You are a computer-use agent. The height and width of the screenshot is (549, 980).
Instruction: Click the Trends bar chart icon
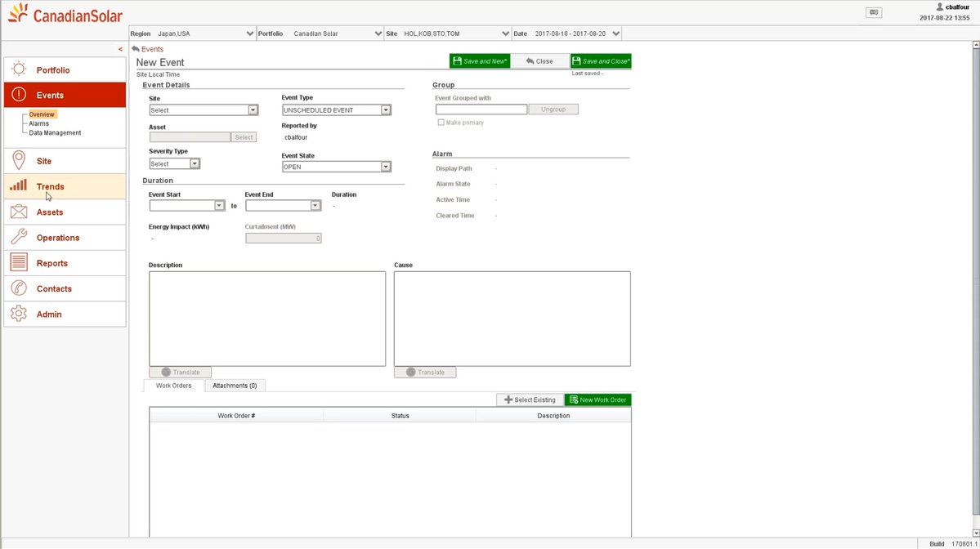tap(19, 185)
